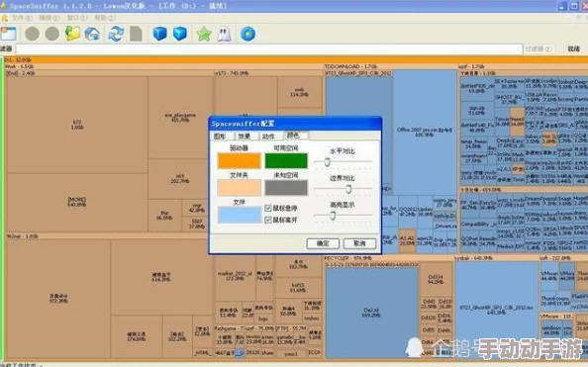588x367 pixels.
Task: Click the green star icon
Action: tap(204, 34)
